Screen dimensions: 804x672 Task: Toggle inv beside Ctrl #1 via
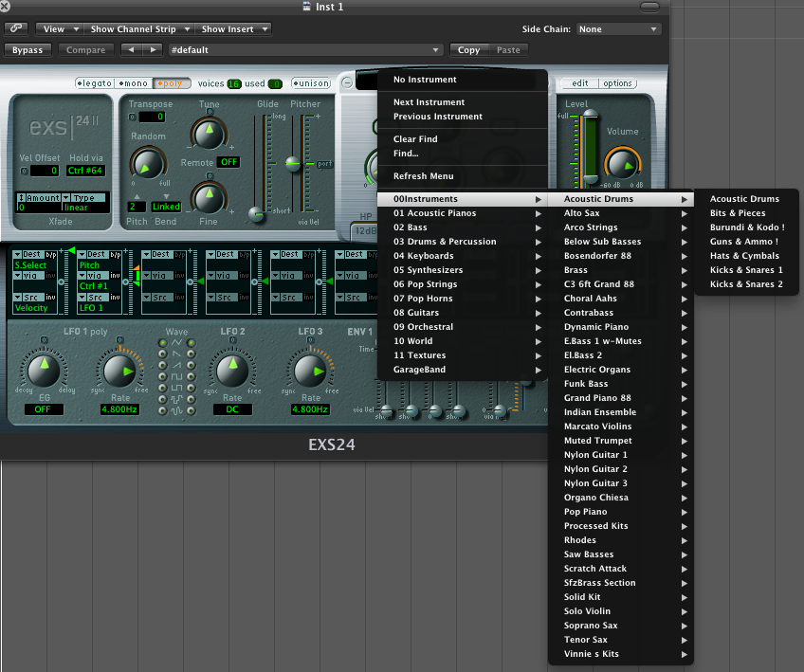click(x=115, y=275)
